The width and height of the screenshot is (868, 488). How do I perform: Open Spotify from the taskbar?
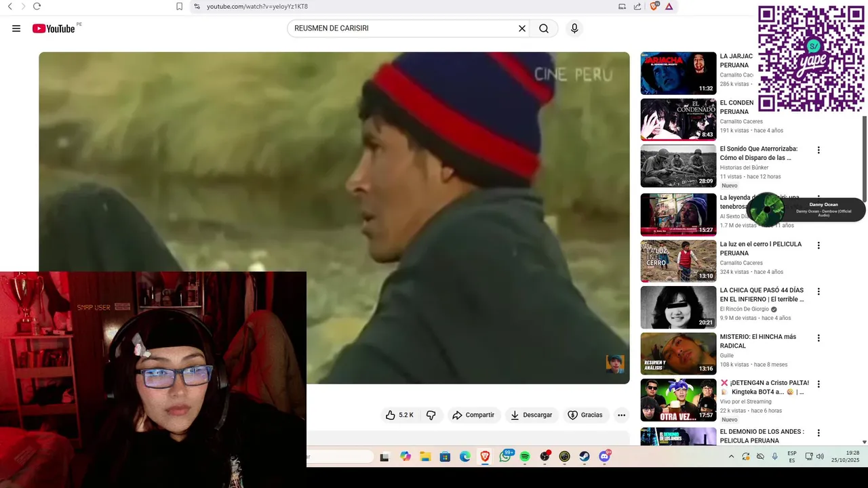[x=525, y=457]
